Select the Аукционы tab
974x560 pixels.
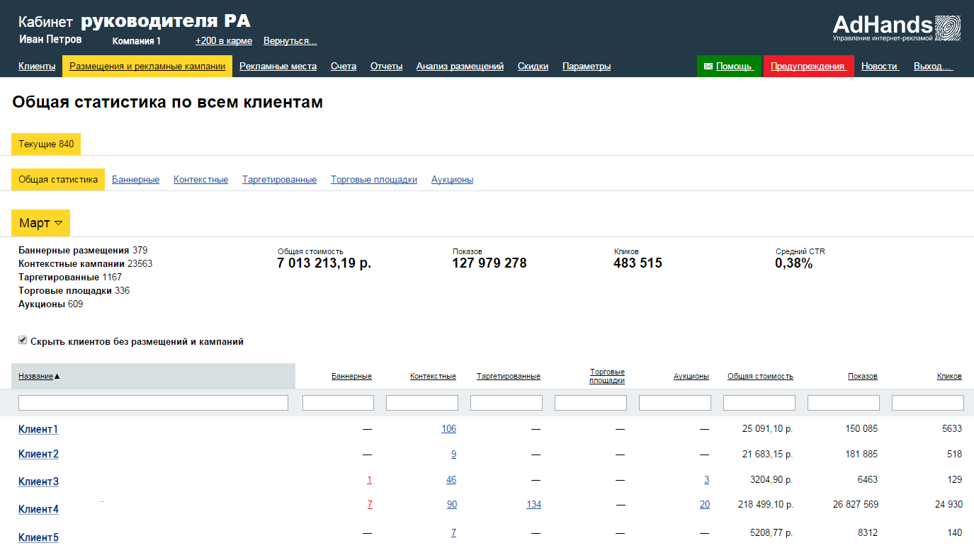tap(452, 180)
